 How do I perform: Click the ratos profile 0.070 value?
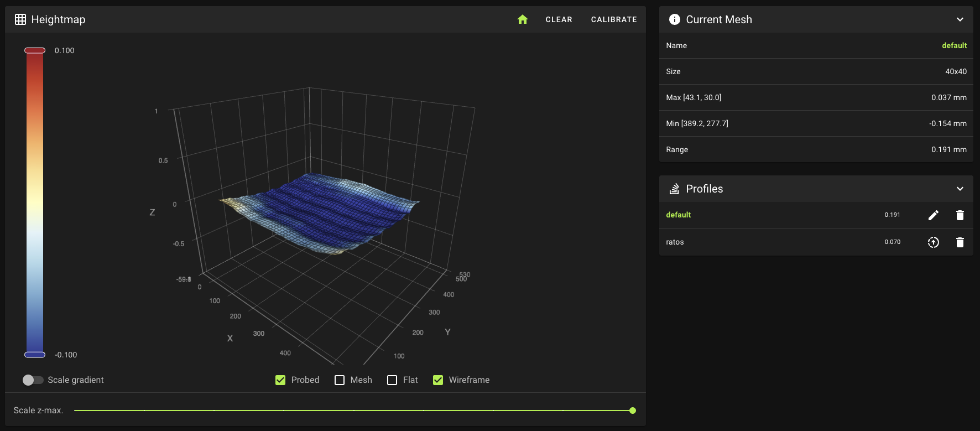click(x=893, y=242)
